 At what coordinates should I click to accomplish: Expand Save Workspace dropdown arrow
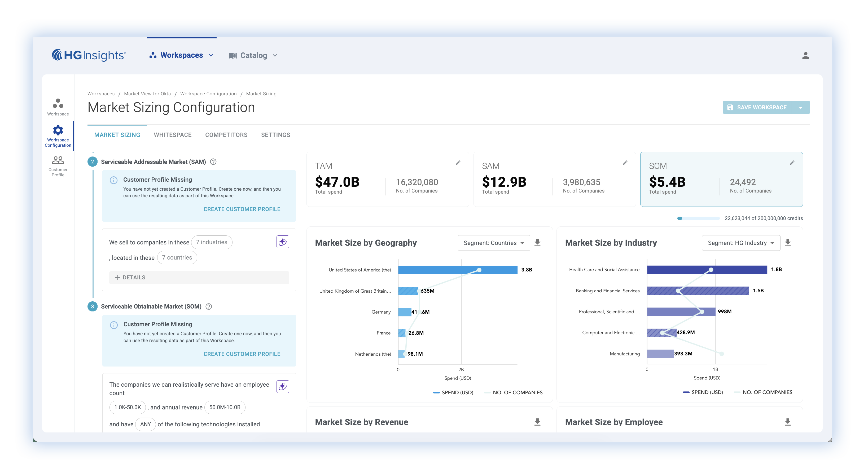[800, 108]
